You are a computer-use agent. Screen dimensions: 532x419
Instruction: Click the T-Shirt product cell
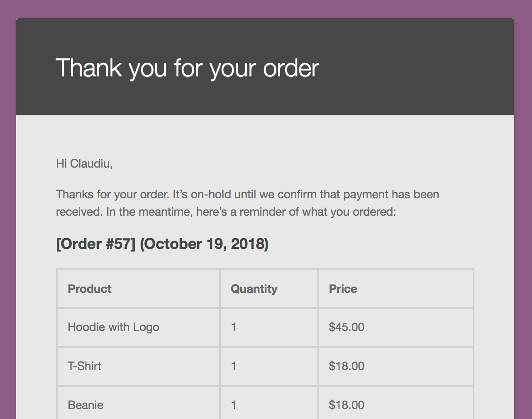point(138,366)
